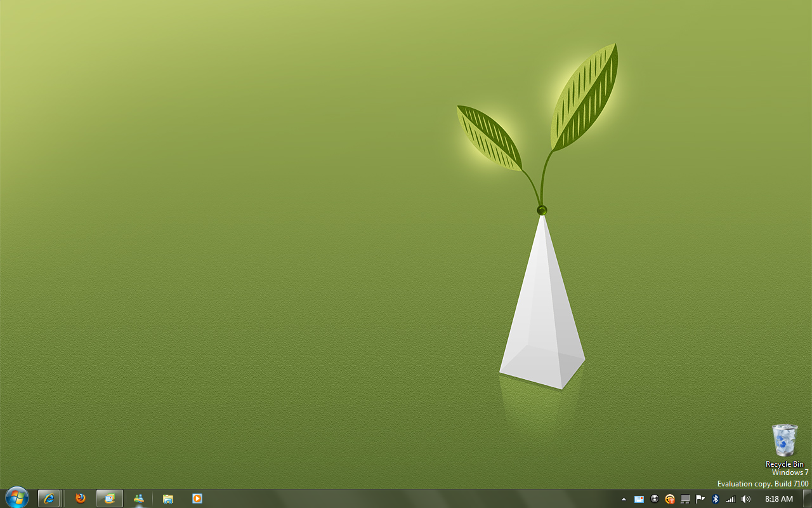Viewport: 812px width, 508px height.
Task: Click the Switch between windows taskbar icon
Action: click(x=110, y=498)
